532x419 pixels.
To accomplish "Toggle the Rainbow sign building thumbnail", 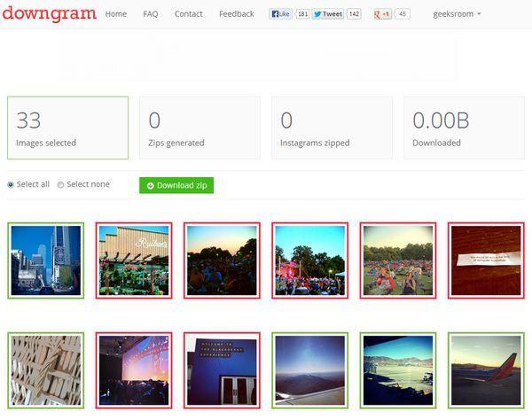I will [134, 260].
